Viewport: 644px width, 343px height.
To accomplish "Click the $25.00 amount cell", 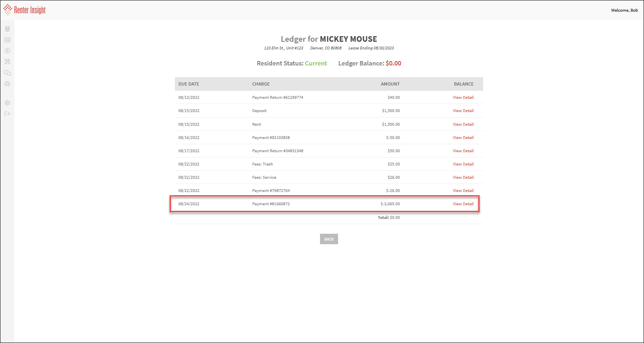I will 394,164.
